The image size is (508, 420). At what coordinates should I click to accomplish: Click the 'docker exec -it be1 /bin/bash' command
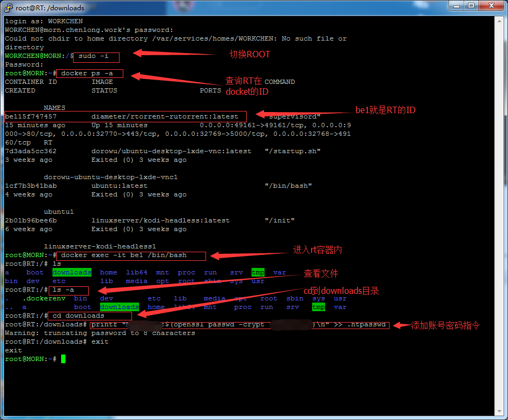click(124, 255)
